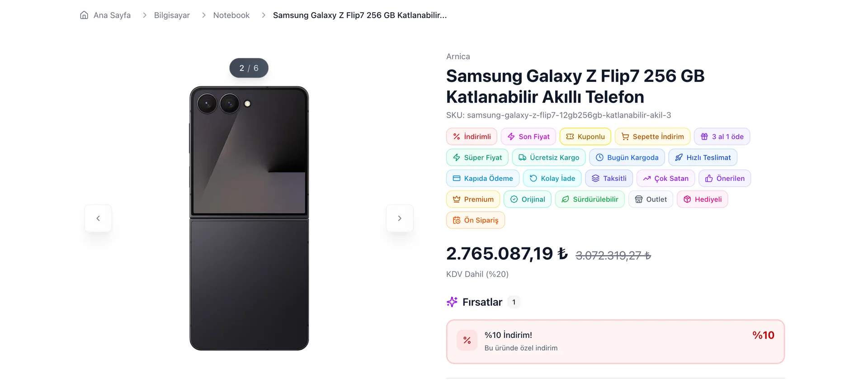Click the cart icon on Sepette İndirim badge
Image resolution: width=868 pixels, height=389 pixels.
(625, 137)
